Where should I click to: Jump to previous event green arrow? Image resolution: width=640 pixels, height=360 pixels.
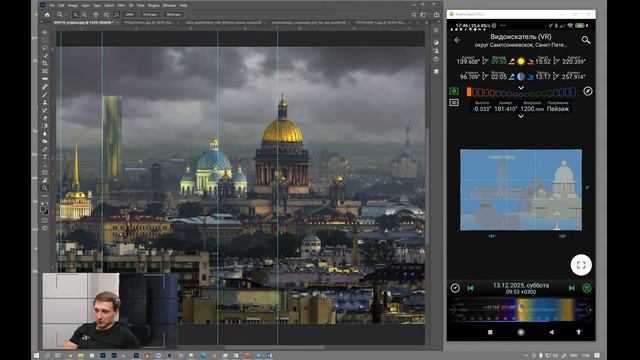(x=471, y=288)
